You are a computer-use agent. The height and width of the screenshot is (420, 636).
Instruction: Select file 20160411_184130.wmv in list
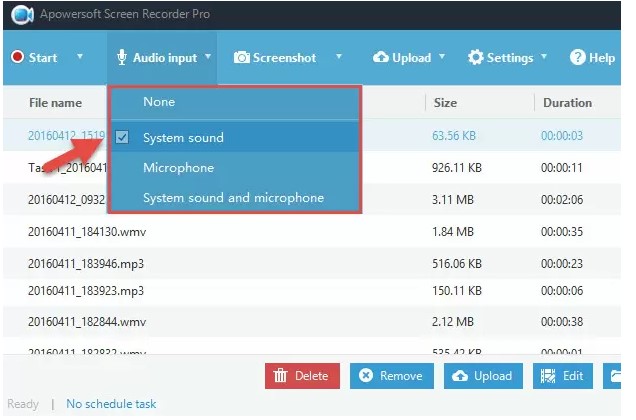coord(87,232)
